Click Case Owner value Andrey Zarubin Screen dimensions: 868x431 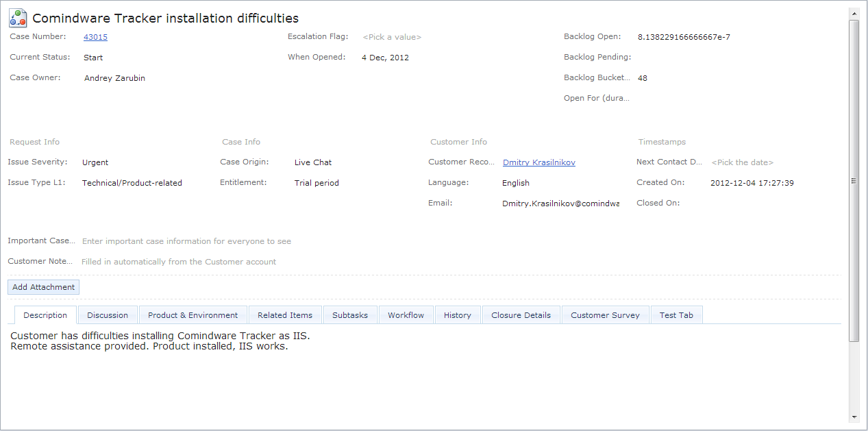[114, 78]
